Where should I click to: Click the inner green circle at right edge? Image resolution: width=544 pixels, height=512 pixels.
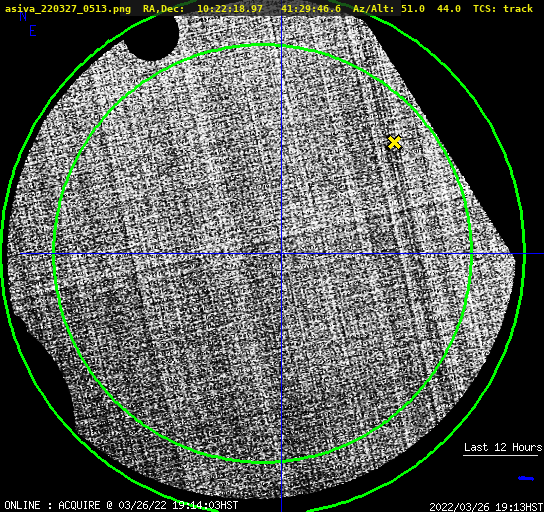471,254
